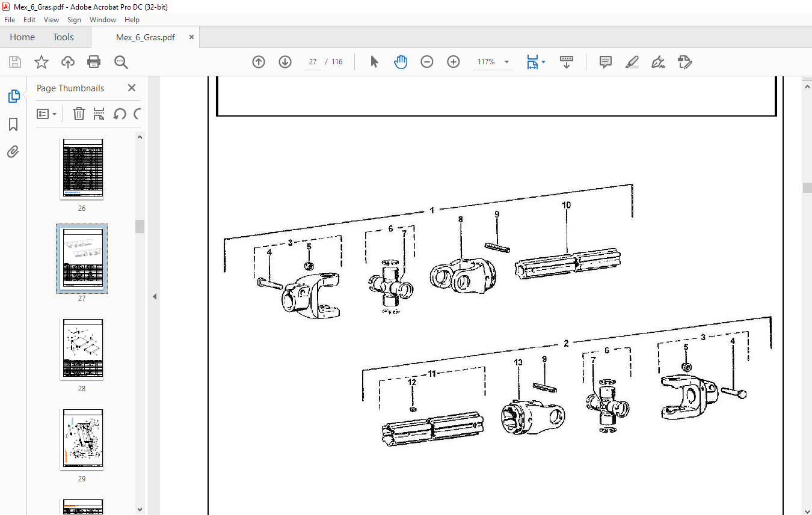
Task: Select the Mex_6_Gras.pdf document tab
Action: 146,37
